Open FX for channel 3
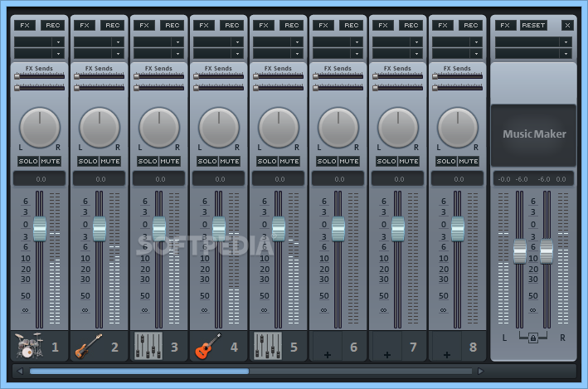 (144, 25)
